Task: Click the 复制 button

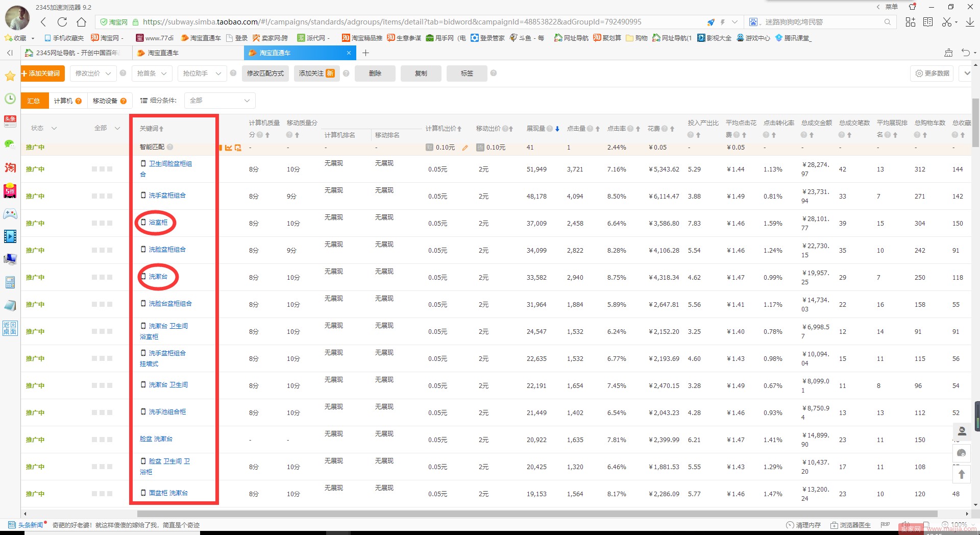Action: point(421,74)
